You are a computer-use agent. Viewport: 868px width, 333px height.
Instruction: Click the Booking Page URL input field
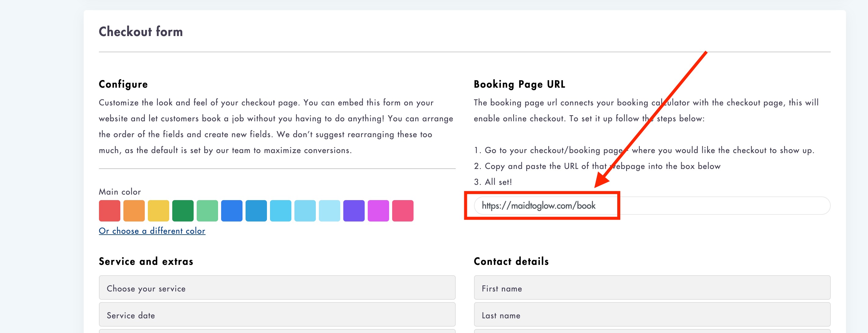click(x=652, y=206)
